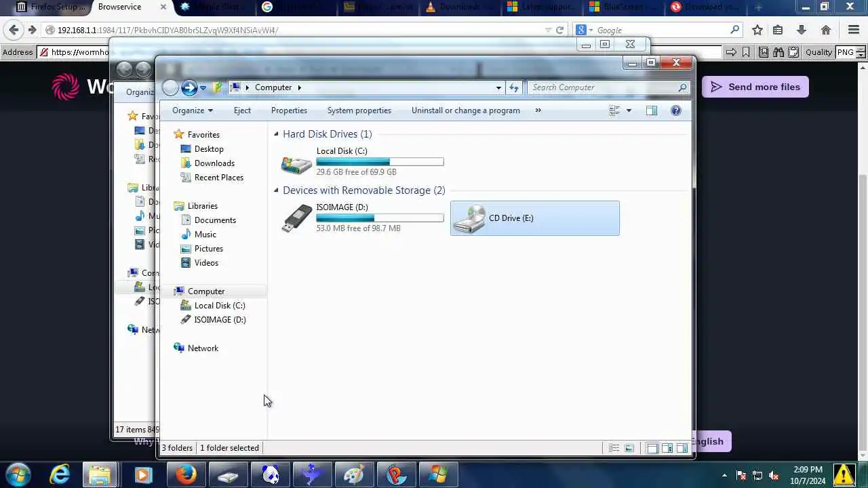The width and height of the screenshot is (868, 488).
Task: Open the Music library
Action: (x=205, y=235)
